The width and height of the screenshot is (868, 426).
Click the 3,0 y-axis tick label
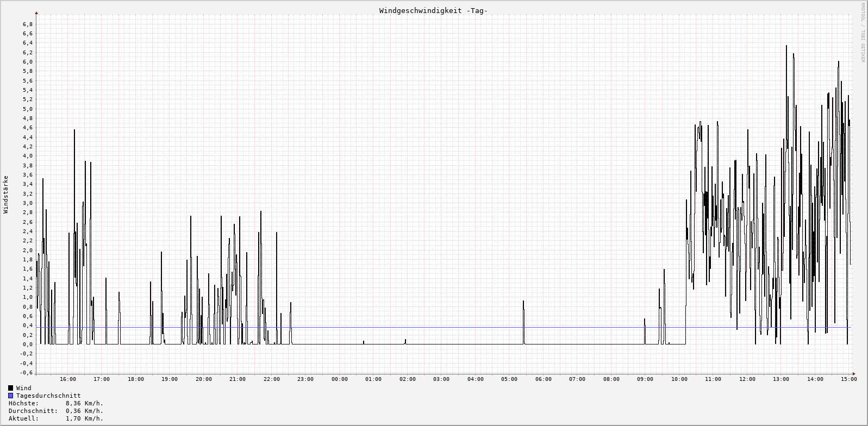click(x=28, y=203)
